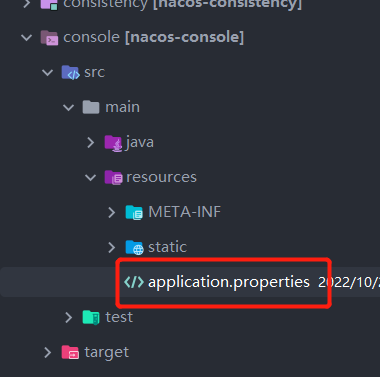Select the target folder label

point(107,353)
